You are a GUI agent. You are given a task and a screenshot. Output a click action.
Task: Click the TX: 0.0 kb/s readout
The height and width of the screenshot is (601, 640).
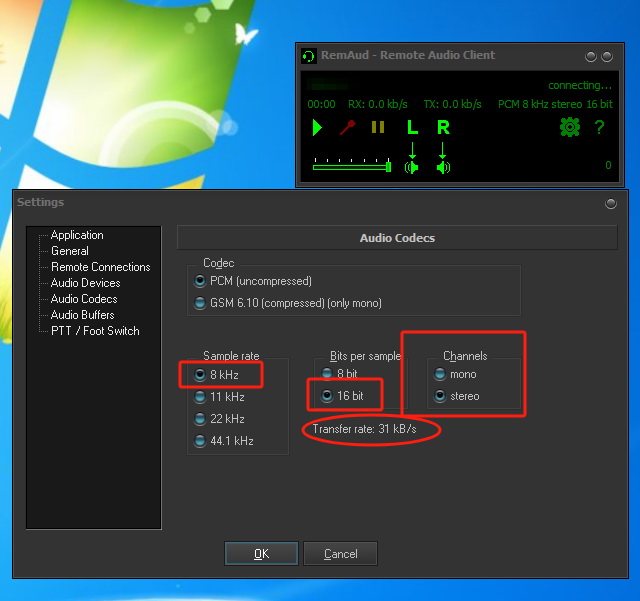(452, 104)
